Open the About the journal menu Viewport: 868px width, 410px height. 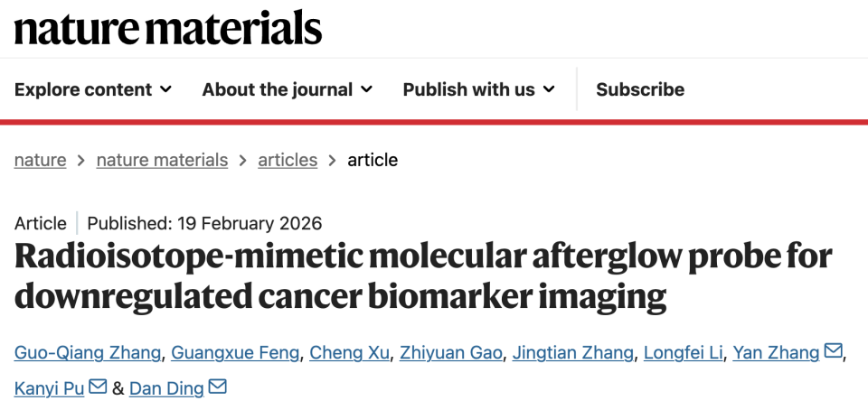tap(287, 89)
